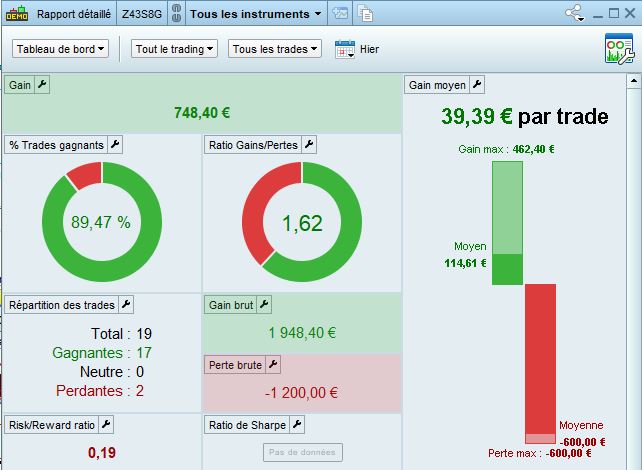The image size is (642, 470).
Task: Click the Perte brute label
Action: tap(235, 365)
